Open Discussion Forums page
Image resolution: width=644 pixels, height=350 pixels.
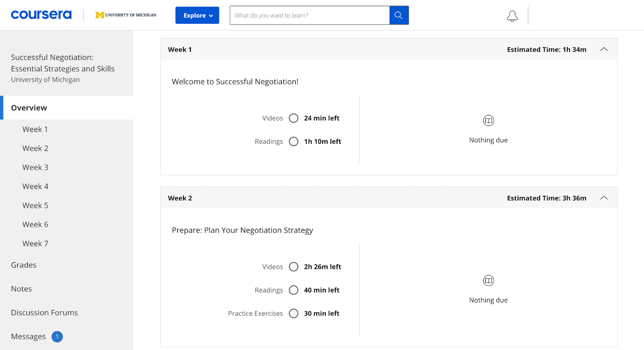44,313
